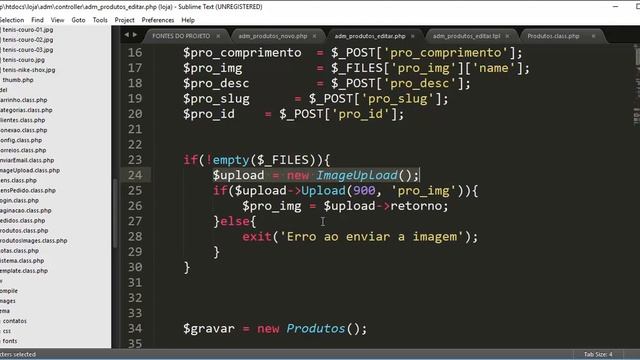
Task: Expand the contatos folder in sidebar
Action: tap(15, 321)
